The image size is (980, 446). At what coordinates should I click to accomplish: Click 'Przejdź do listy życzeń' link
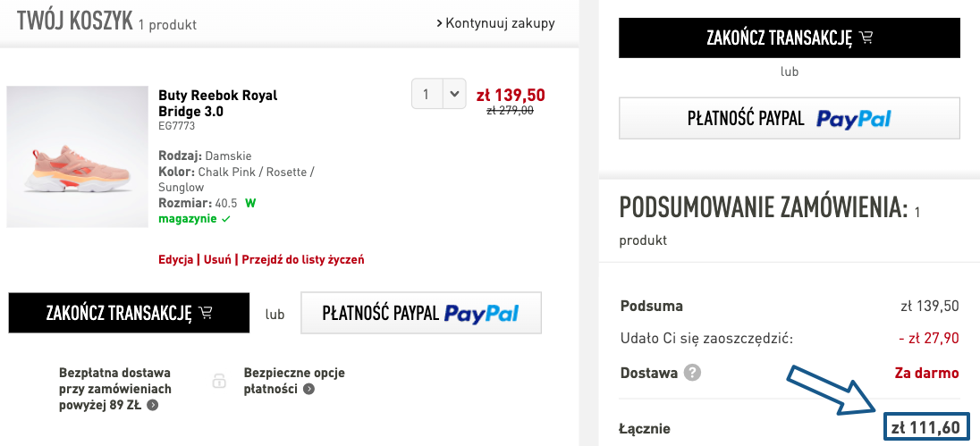(x=303, y=260)
